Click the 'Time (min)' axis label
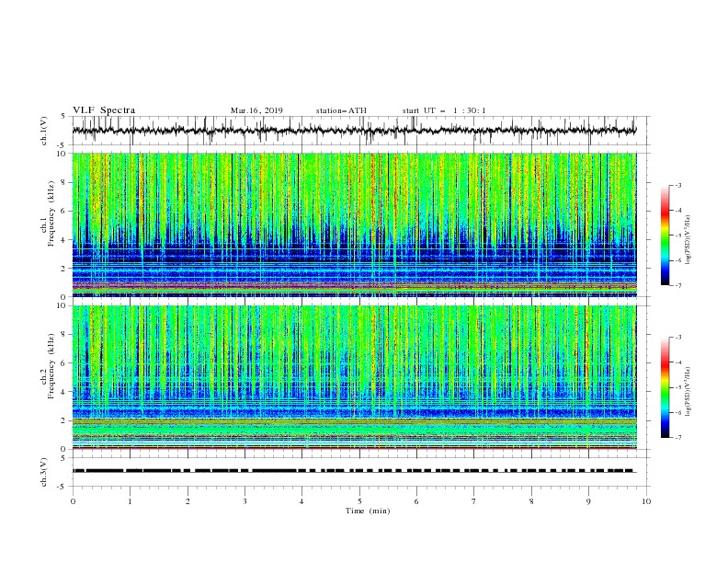The height and width of the screenshot is (563, 728). point(368,511)
